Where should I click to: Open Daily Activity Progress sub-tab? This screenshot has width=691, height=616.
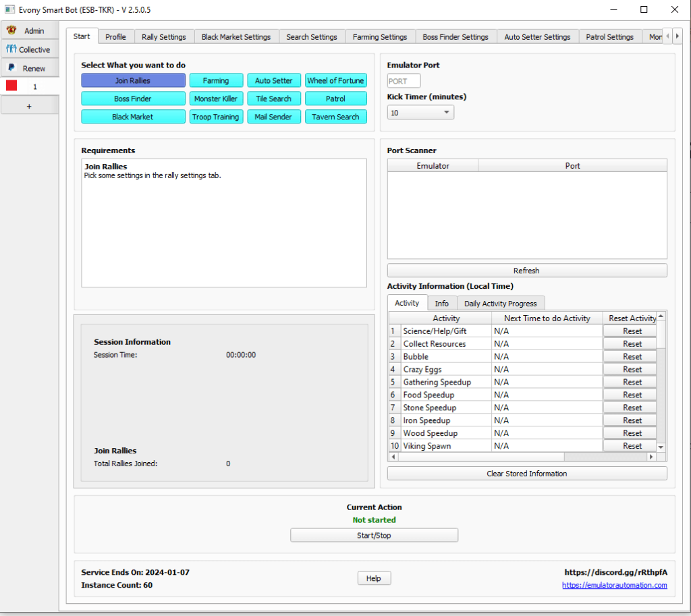(x=501, y=304)
